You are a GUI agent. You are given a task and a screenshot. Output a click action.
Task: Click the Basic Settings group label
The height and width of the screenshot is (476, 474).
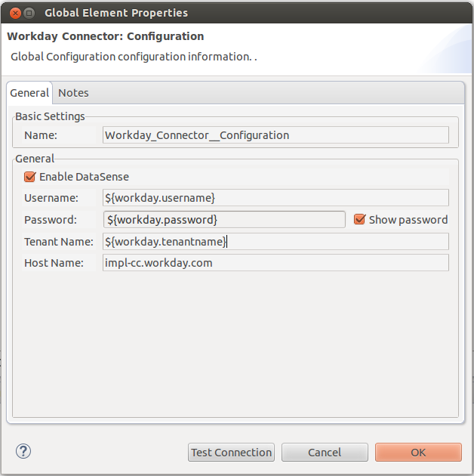50,116
